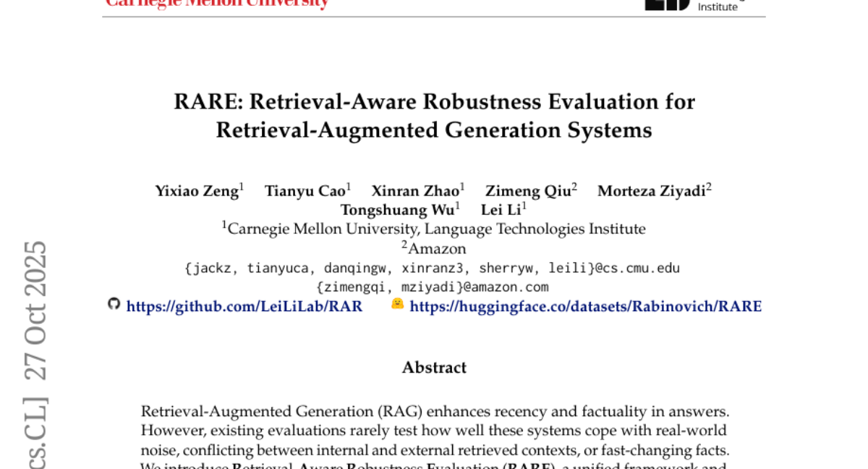Open the GitHub LeiLiLab/RAR repository link
The height and width of the screenshot is (469, 868).
244,306
